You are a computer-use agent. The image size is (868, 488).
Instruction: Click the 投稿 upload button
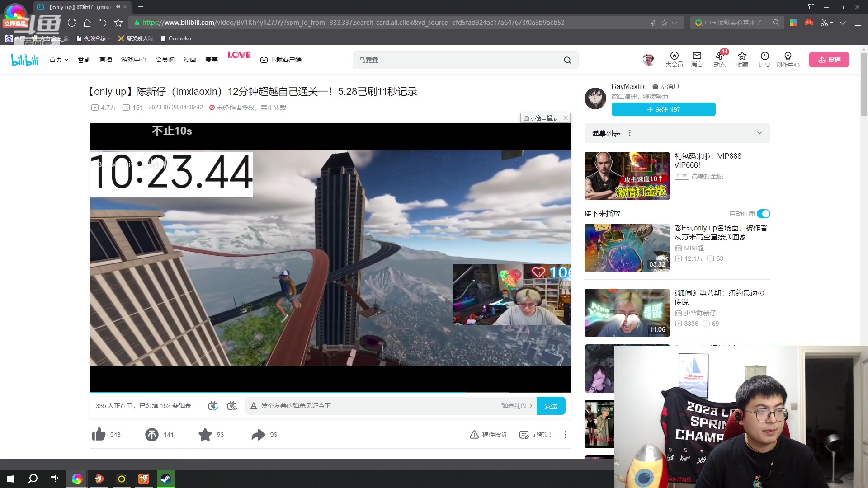point(829,60)
